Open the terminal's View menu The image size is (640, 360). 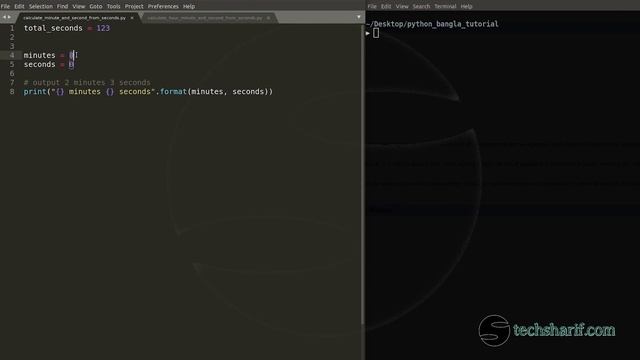pyautogui.click(x=402, y=6)
